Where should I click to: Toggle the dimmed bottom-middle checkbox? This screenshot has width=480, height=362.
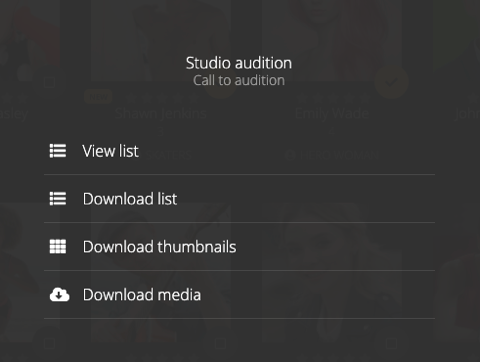220,343
